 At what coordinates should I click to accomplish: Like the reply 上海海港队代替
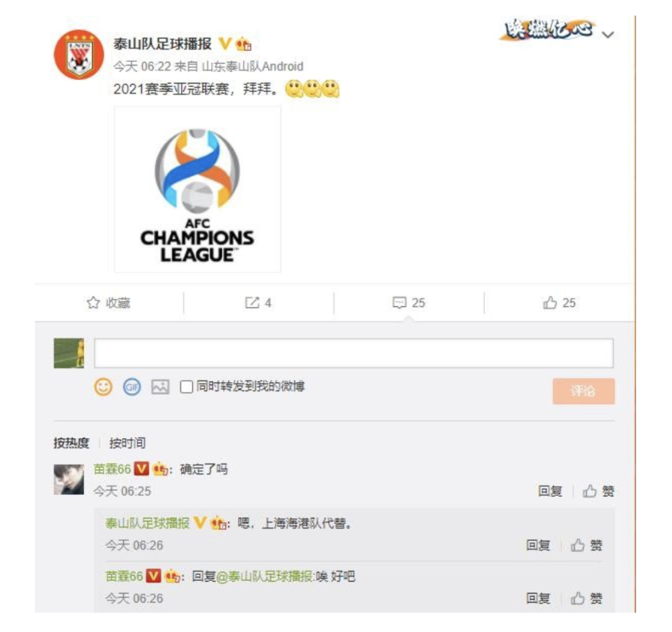click(586, 545)
